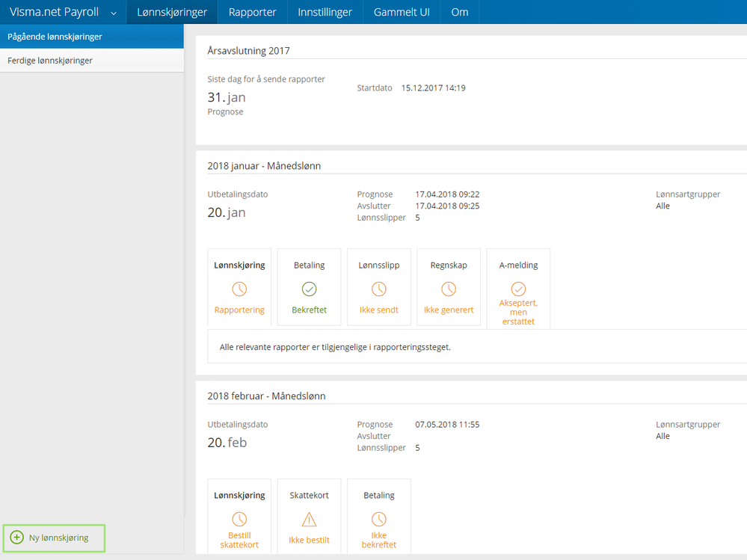The image size is (747, 560).
Task: Click the green checkmark icon under Betaling
Action: (x=309, y=289)
